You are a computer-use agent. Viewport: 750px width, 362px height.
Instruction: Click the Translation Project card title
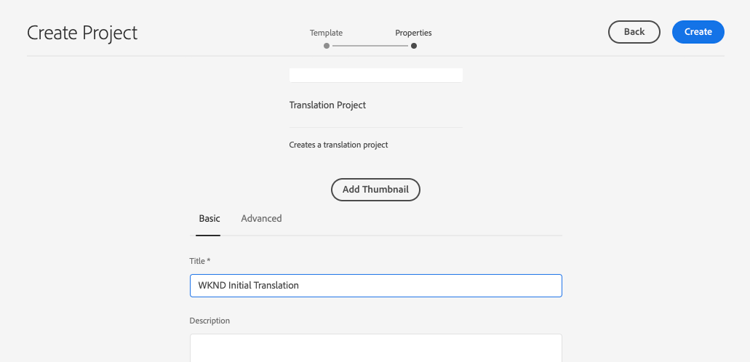tap(327, 105)
